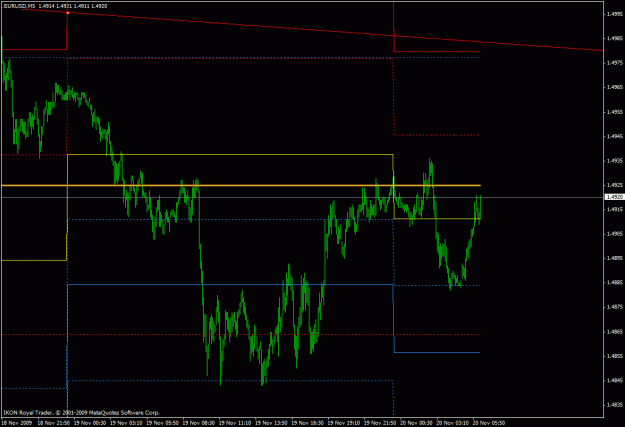625x427 pixels.
Task: Click the 1.4875 price axis label
Action: (x=614, y=307)
